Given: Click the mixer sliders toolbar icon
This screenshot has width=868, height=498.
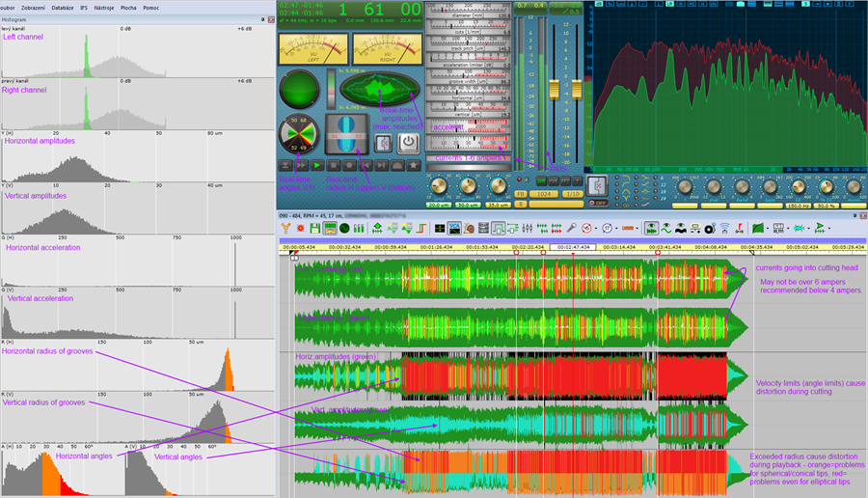Looking at the screenshot, I should [528, 228].
